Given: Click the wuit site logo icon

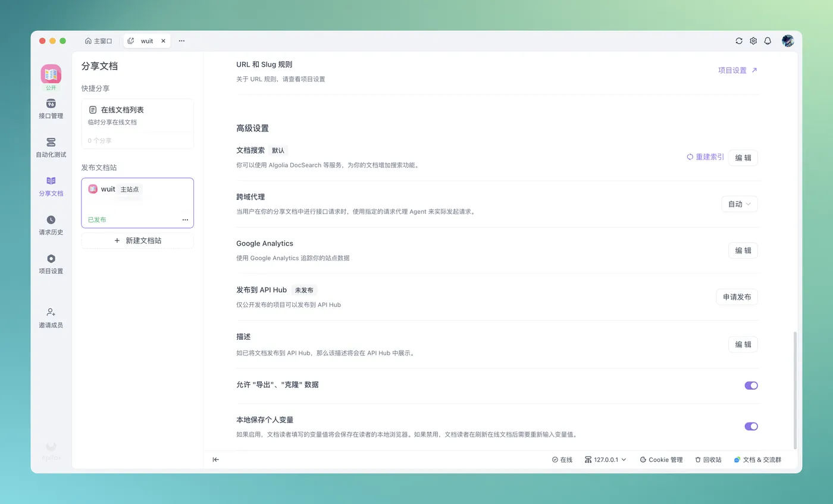Looking at the screenshot, I should pos(93,189).
